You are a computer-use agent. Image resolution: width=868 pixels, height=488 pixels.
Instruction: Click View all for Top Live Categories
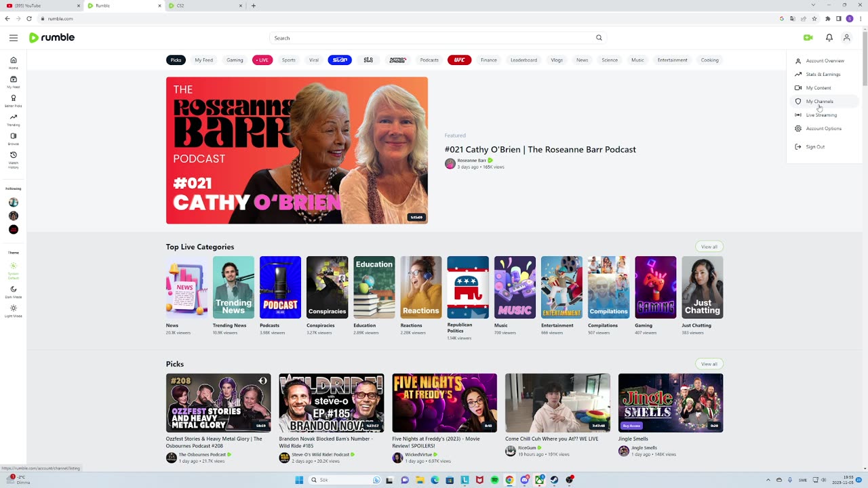tap(709, 247)
